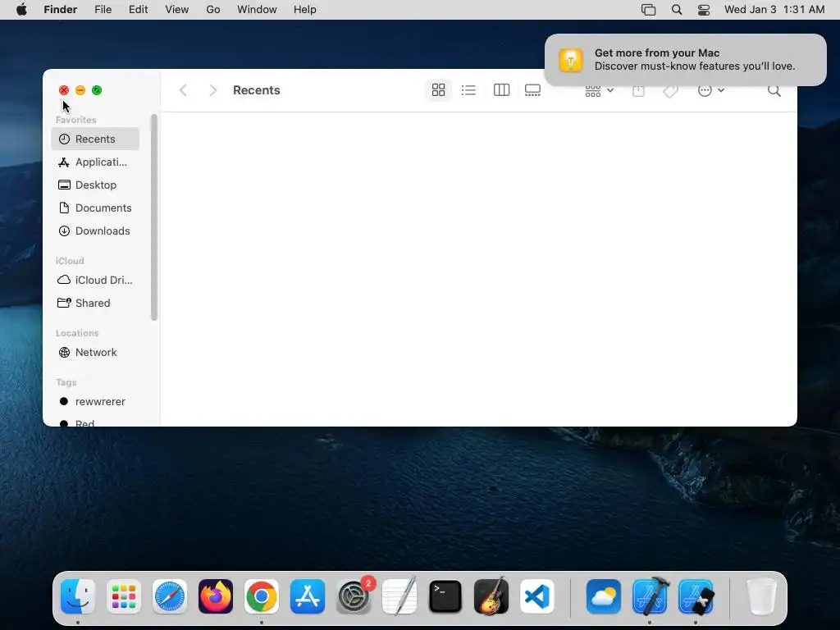Select Recents in the sidebar
840x630 pixels.
[x=95, y=139]
